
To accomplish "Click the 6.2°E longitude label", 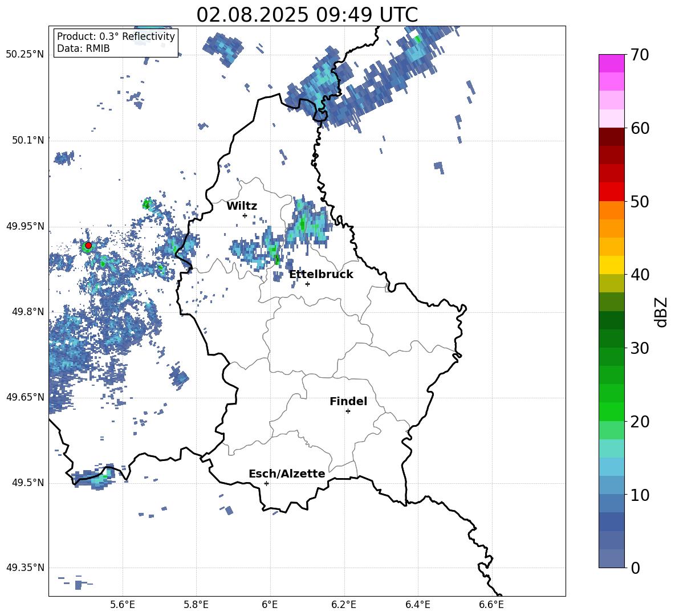I will point(344,605).
